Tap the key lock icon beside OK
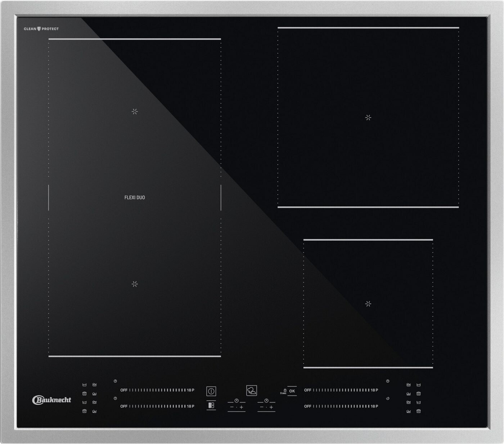The image size is (504, 444). pos(285,390)
